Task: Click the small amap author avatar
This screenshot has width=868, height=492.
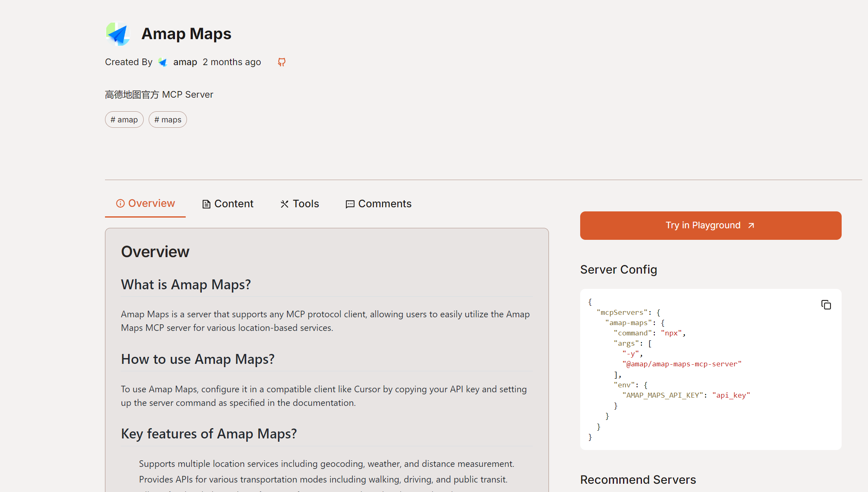Action: (163, 62)
